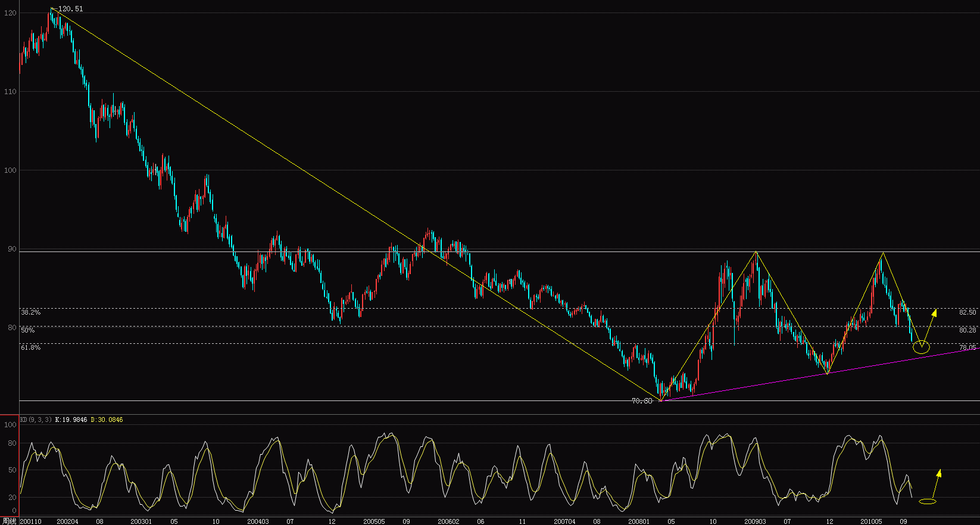
Task: Select the 06 month tick after 200602
Action: pyautogui.click(x=480, y=521)
